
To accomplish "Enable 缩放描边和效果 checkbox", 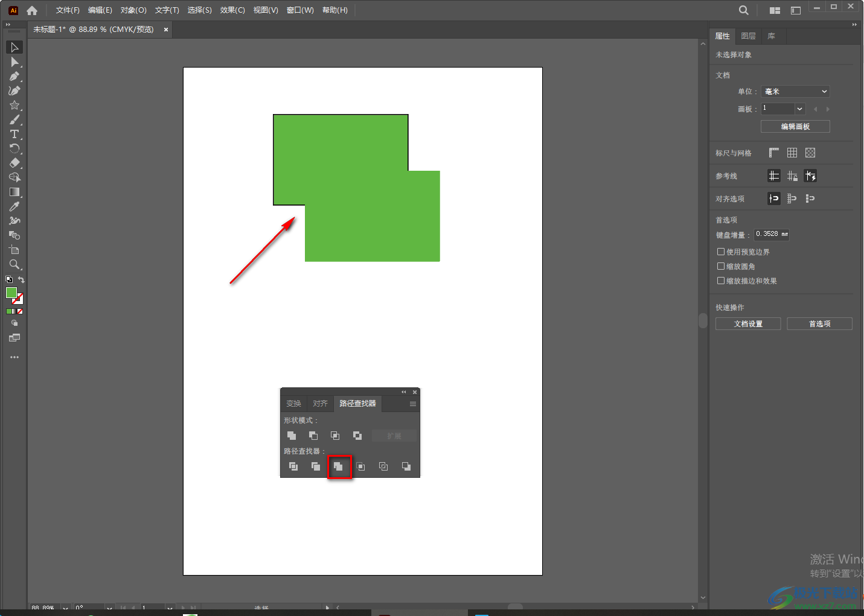I will (x=721, y=281).
